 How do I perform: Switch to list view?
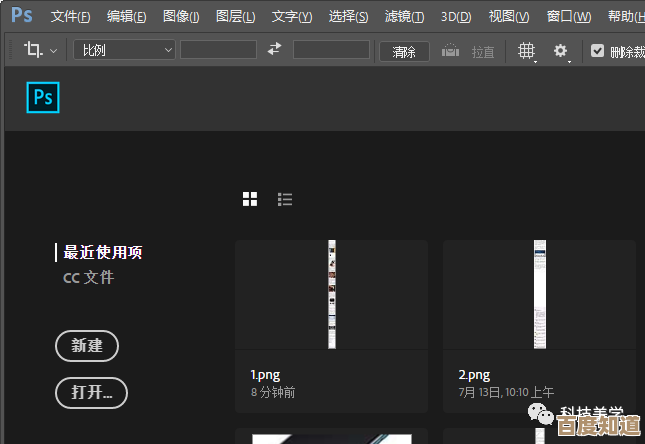point(285,199)
